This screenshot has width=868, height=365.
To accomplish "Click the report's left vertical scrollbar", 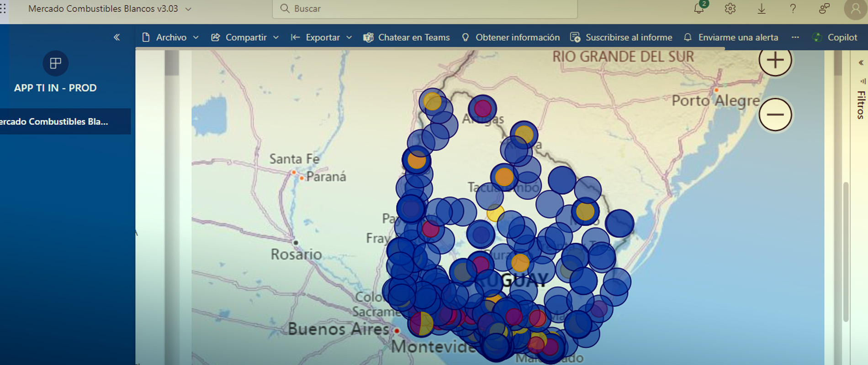I will [172, 63].
